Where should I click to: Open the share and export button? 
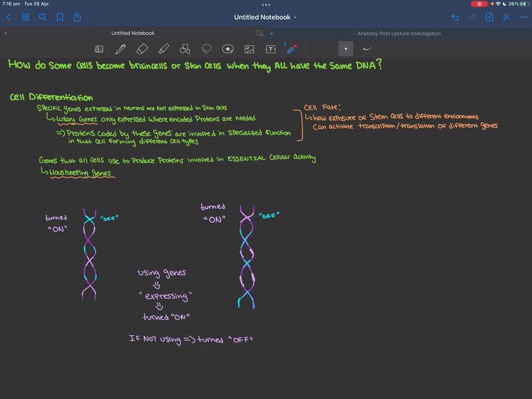tap(77, 17)
